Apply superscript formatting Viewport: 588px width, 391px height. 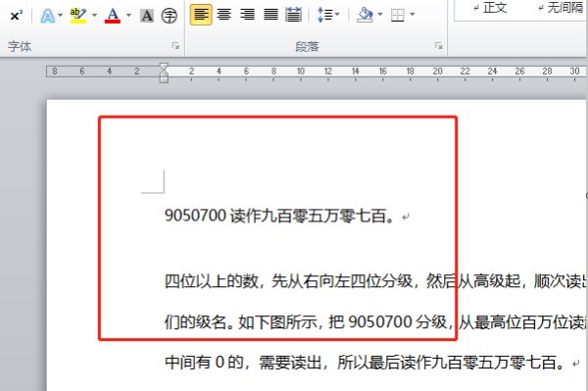click(16, 16)
